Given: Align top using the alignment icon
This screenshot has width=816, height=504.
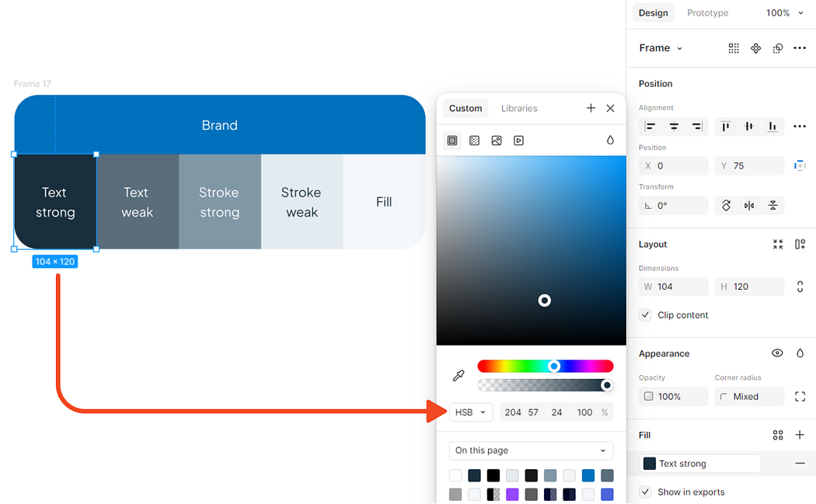Looking at the screenshot, I should 725,127.
